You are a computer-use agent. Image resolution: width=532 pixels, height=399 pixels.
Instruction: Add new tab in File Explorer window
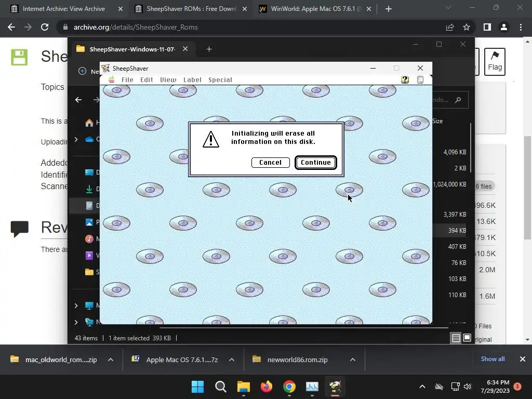click(209, 49)
